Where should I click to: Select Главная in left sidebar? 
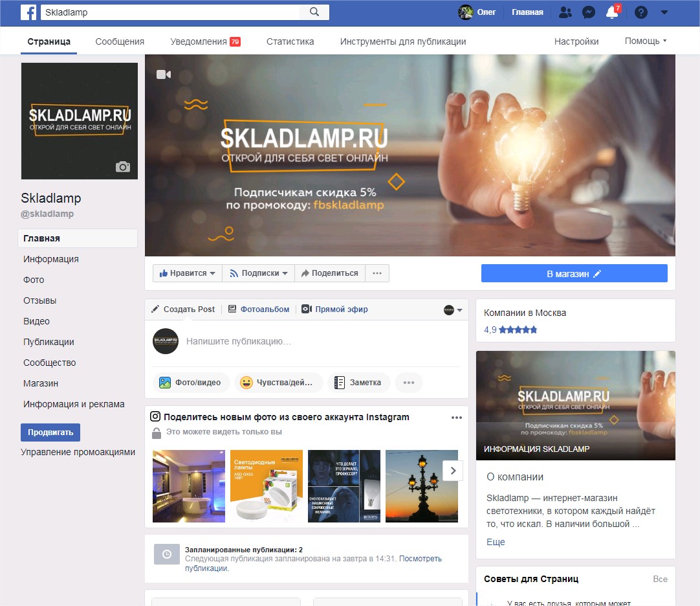(x=77, y=238)
